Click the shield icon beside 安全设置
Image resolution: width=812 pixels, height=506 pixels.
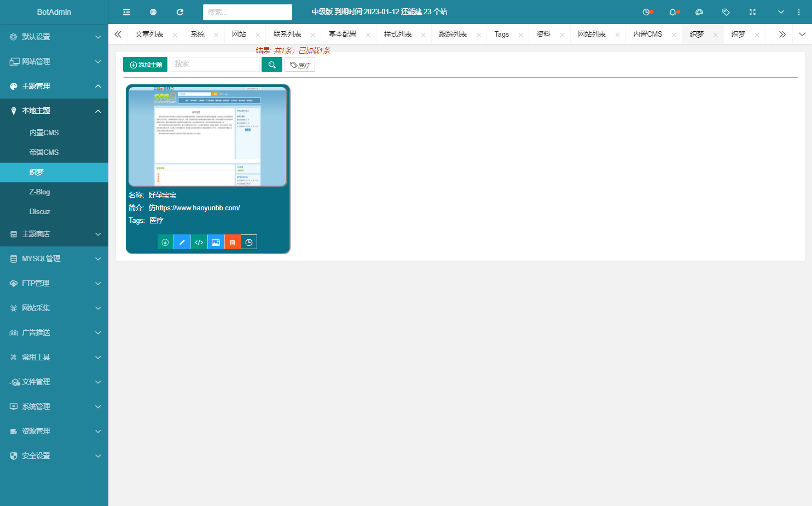click(14, 456)
